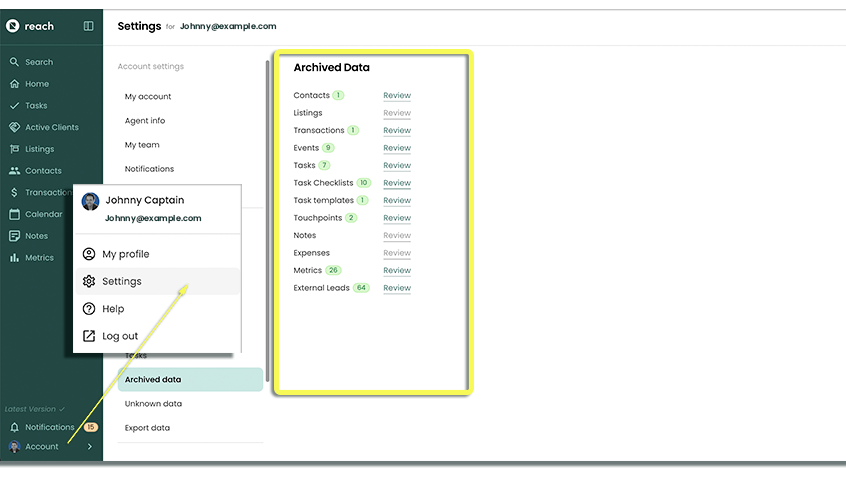The image size is (846, 500).
Task: Open Tasks checkmark icon in sidebar
Action: pyautogui.click(x=14, y=106)
